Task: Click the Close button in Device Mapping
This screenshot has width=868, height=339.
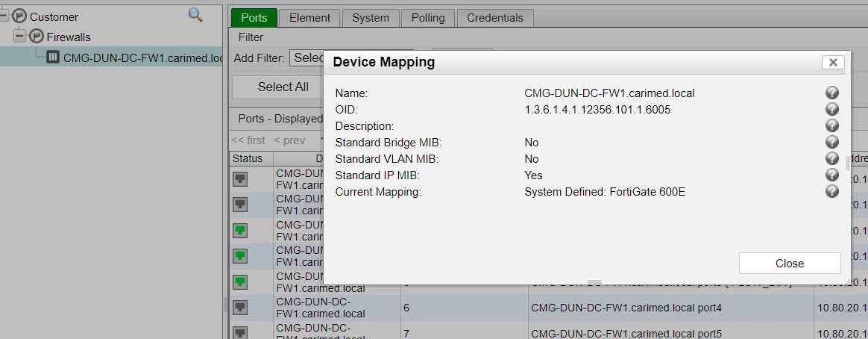Action: 790,263
